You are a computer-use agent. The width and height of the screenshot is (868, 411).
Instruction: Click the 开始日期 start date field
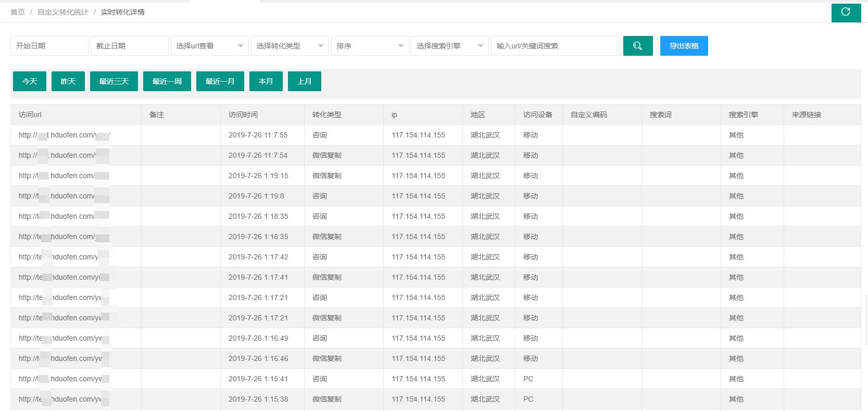pos(49,46)
